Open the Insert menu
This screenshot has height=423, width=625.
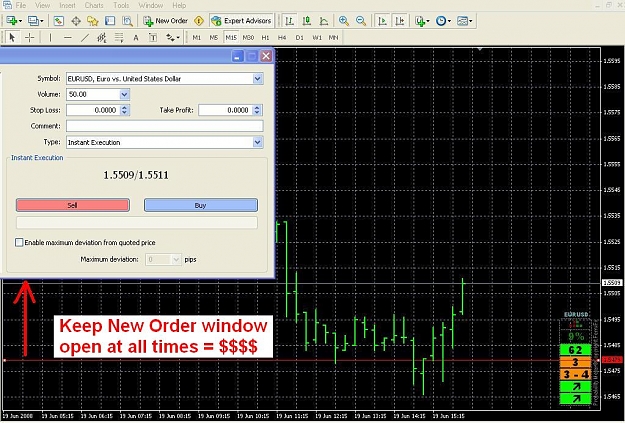tap(67, 5)
